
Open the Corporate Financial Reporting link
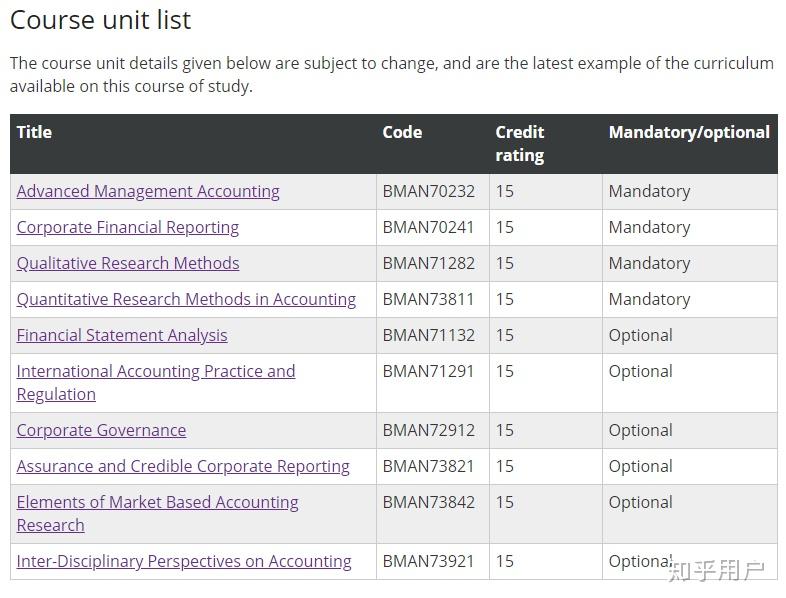click(x=128, y=228)
